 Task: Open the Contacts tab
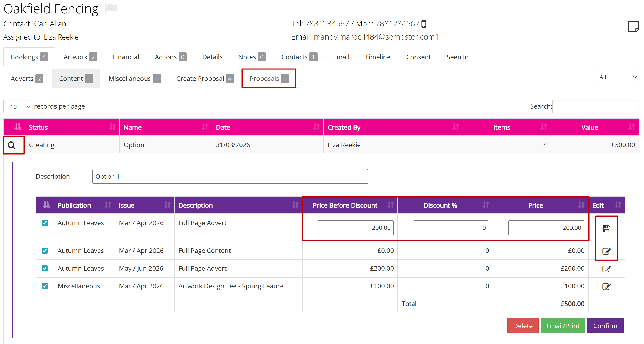coord(299,57)
